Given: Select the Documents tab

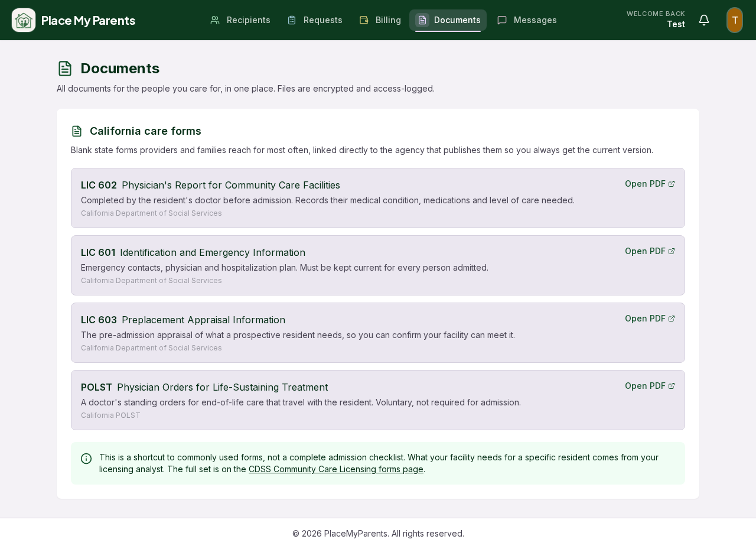Looking at the screenshot, I should click(448, 20).
